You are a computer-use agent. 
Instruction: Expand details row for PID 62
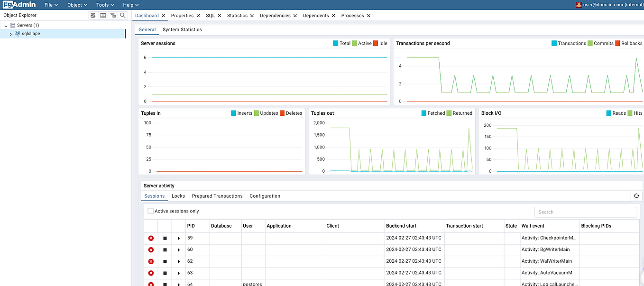[179, 261]
